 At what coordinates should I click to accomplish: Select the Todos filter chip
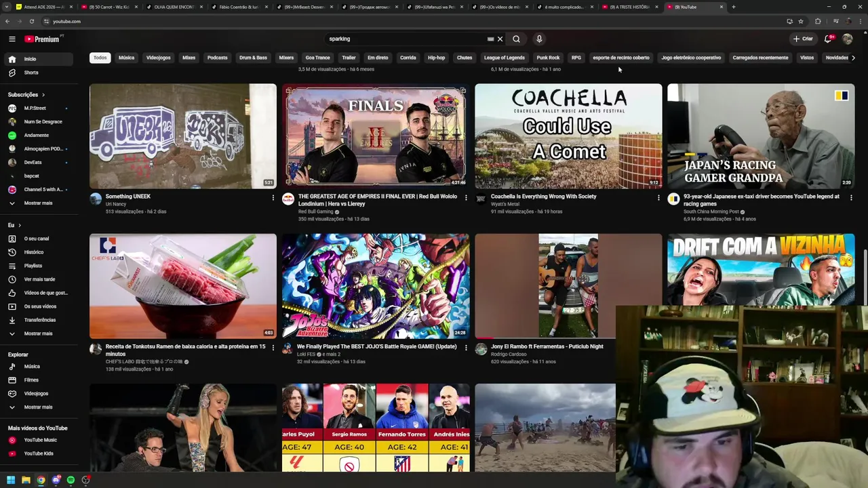[100, 58]
